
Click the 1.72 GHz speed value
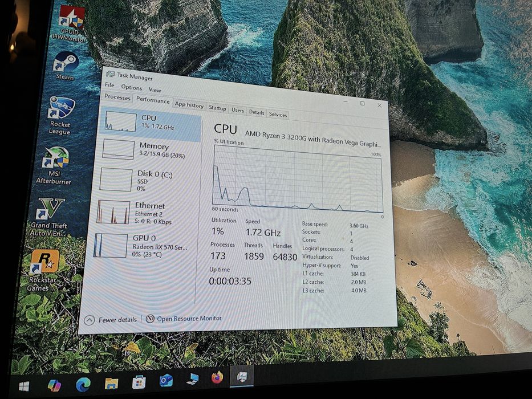point(263,233)
